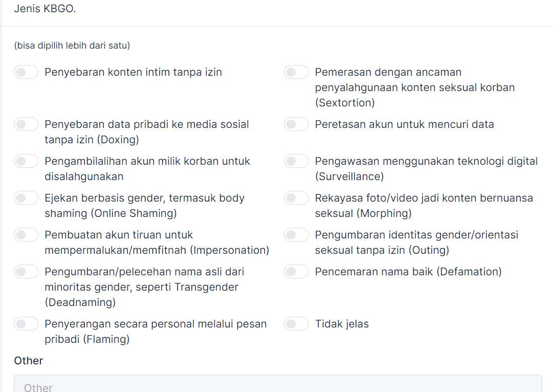Toggle the Impersonation switch

[x=26, y=235]
